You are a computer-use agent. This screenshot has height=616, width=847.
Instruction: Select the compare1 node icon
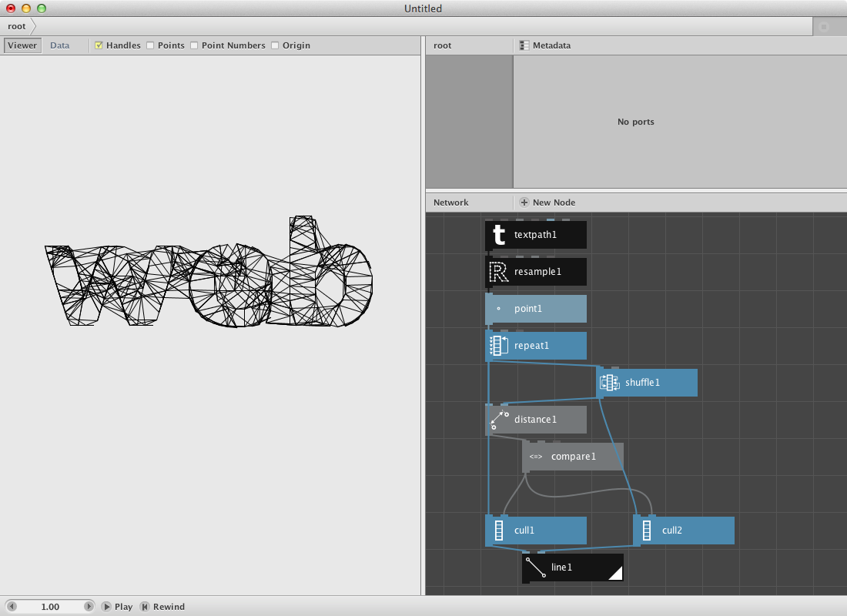coord(536,457)
